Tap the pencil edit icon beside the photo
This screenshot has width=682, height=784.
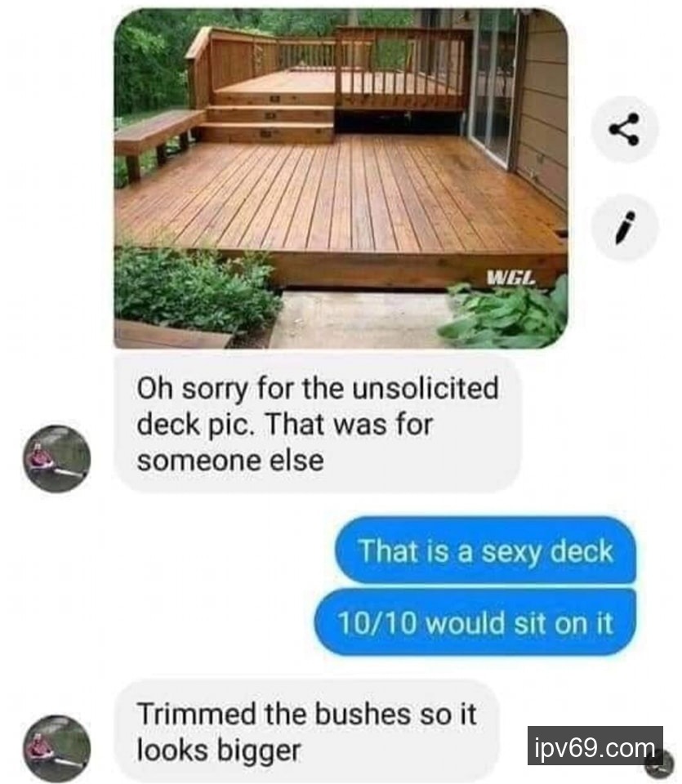pos(624,228)
